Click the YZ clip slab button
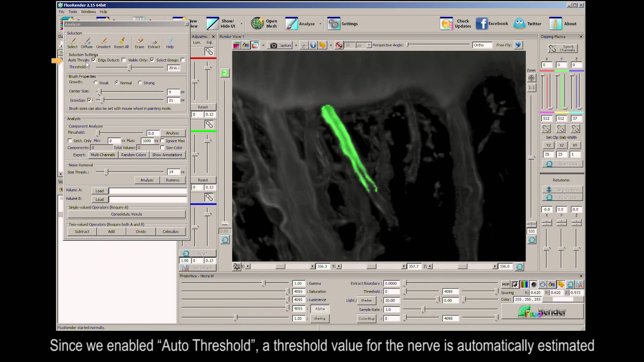This screenshot has width=644, height=362. (x=548, y=145)
